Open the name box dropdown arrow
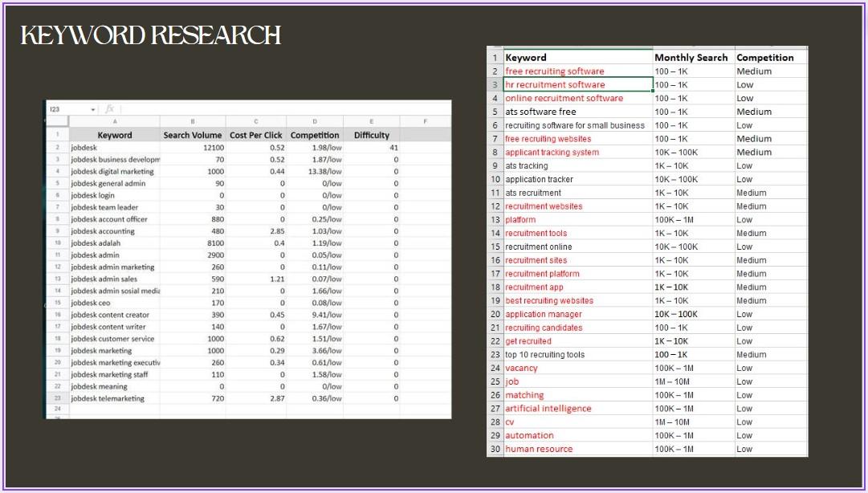This screenshot has width=868, height=493. (93, 109)
